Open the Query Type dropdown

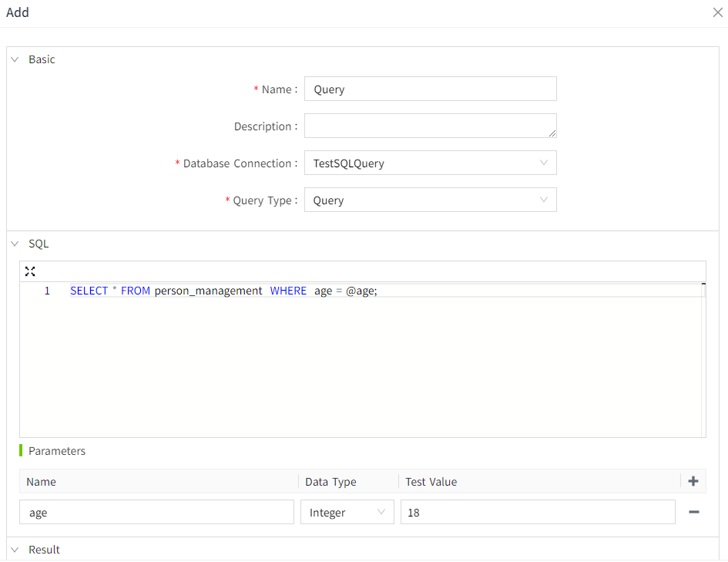pos(430,200)
